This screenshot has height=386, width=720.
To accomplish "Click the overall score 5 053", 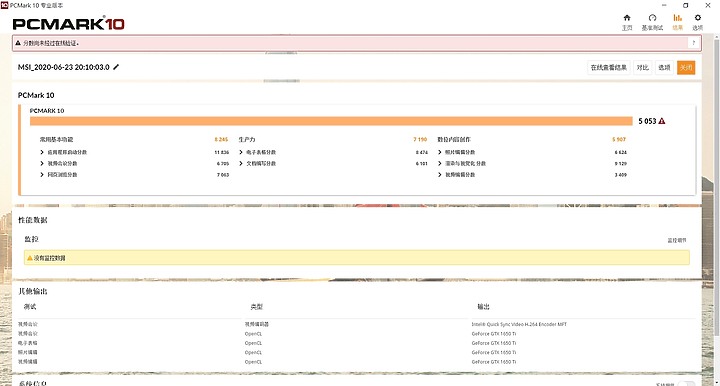I will click(x=647, y=121).
